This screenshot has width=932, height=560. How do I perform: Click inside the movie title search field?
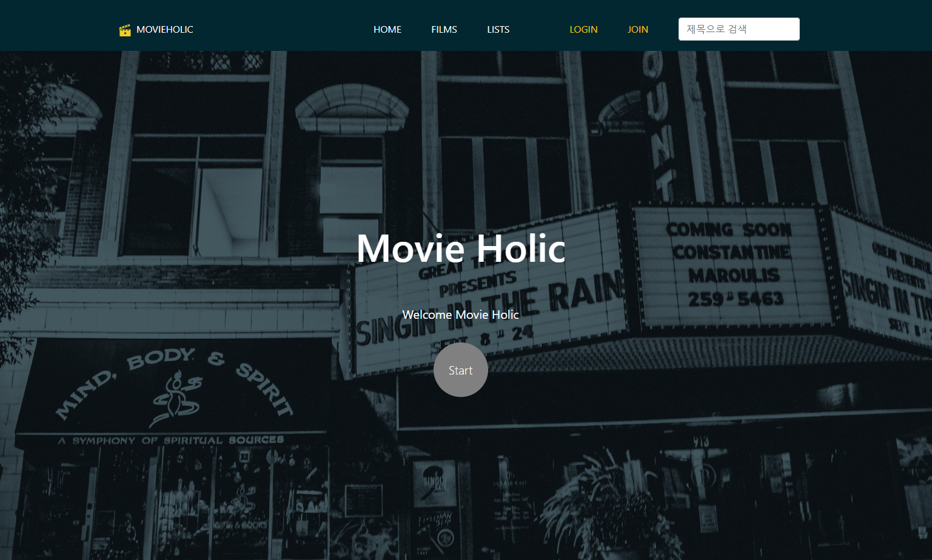[x=739, y=28]
